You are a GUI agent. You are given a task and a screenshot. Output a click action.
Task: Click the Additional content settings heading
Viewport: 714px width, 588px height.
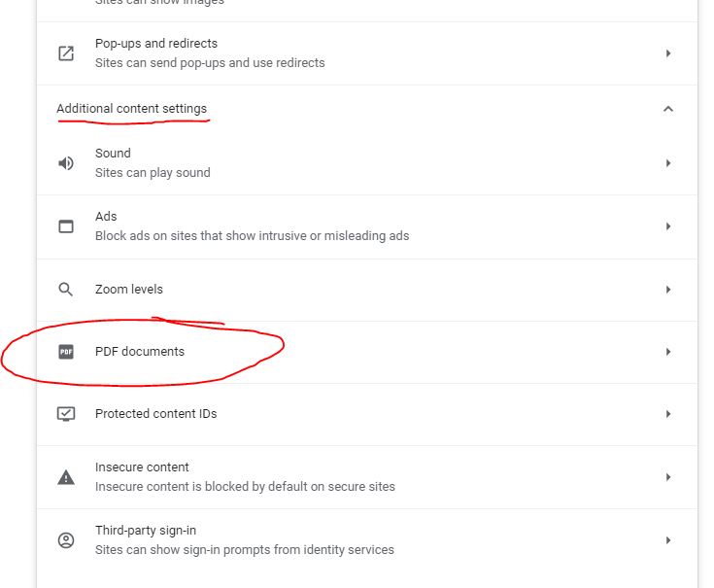(131, 109)
